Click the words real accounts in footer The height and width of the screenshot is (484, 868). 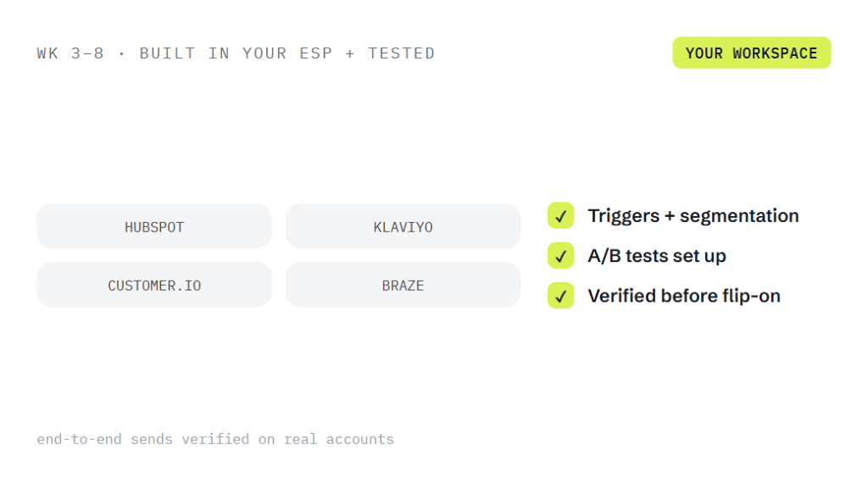339,439
